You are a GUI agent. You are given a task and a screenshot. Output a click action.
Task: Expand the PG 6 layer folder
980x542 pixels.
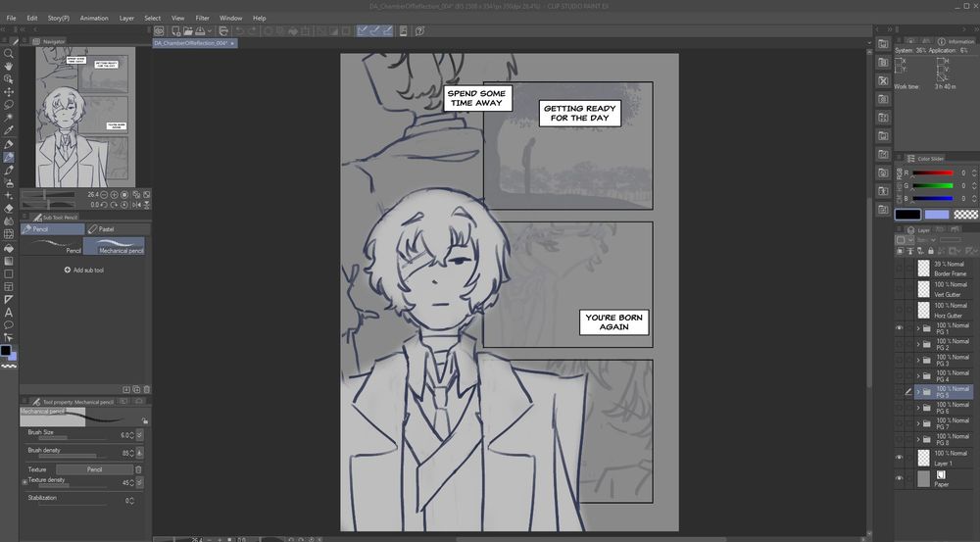click(918, 408)
